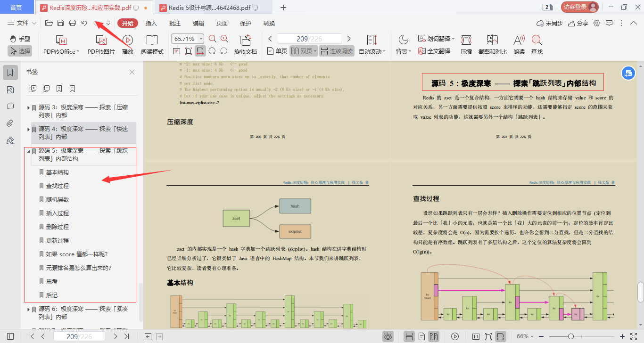Screen dimensions: 644x343
Task: Open attachments paperclip panel in sidebar
Action: click(x=10, y=123)
